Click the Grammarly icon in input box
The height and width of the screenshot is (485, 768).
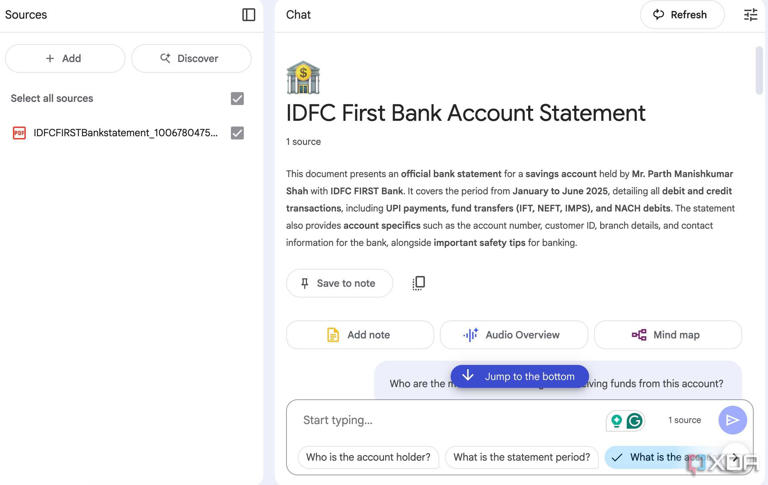tap(635, 421)
